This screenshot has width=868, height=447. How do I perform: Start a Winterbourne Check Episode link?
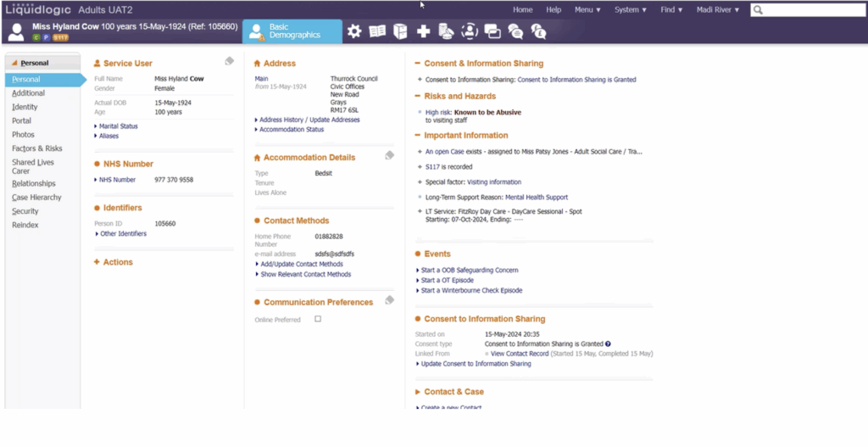point(471,290)
